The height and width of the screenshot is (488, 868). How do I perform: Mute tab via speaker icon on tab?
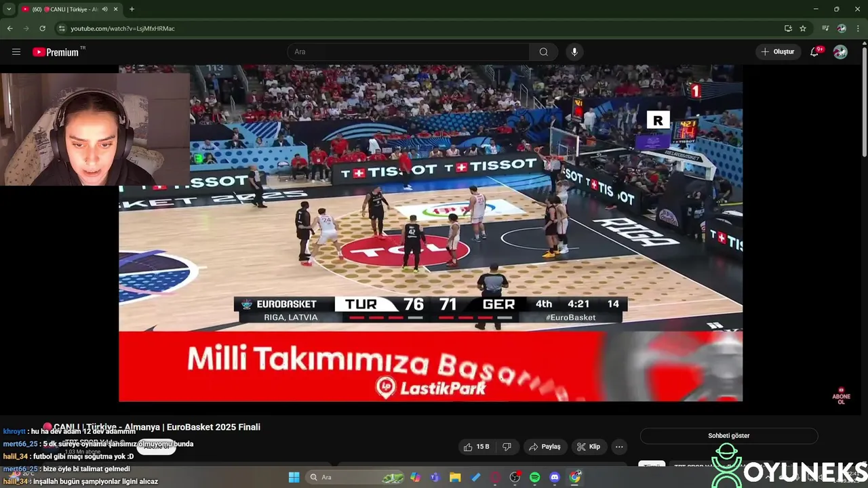(105, 9)
